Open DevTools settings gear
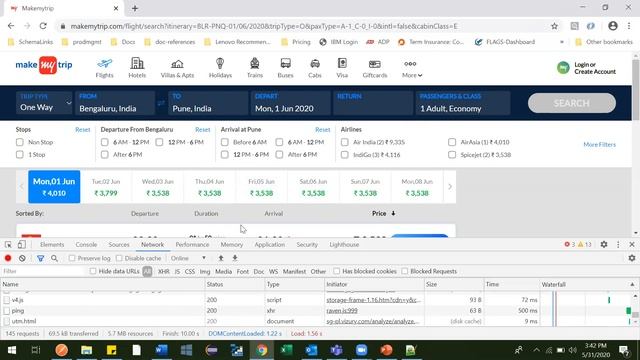The width and height of the screenshot is (640, 360). [604, 244]
